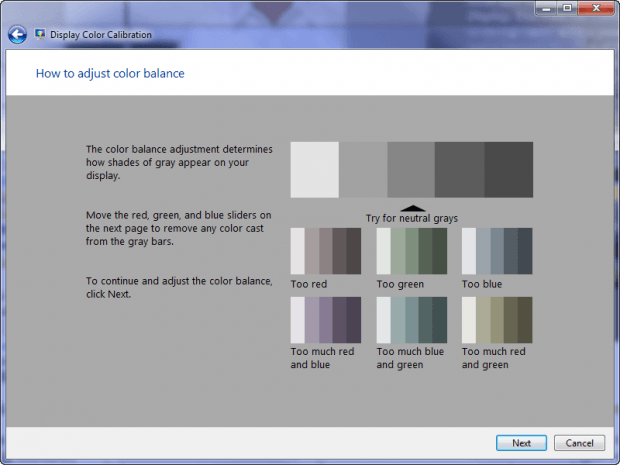
Task: Click the Next button
Action: coord(521,443)
